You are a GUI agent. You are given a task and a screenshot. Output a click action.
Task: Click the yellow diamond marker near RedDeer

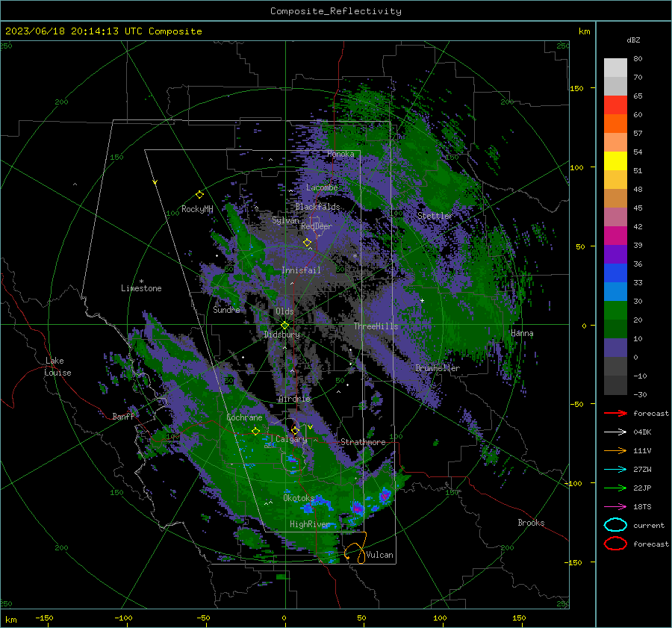point(307,243)
